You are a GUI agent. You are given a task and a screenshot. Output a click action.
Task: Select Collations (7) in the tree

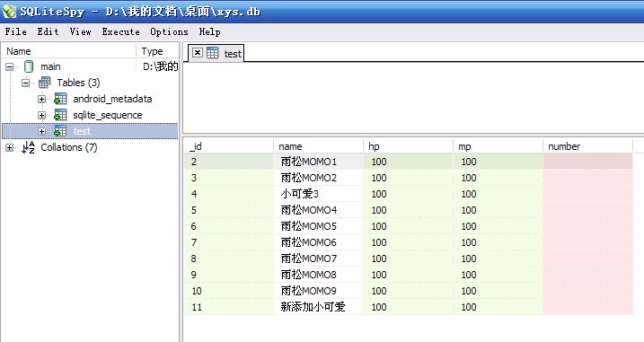69,147
